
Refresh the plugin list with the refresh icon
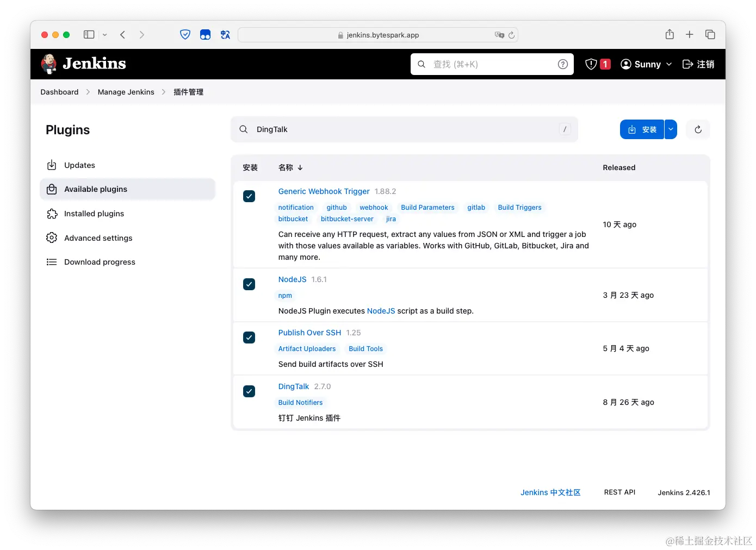click(698, 129)
